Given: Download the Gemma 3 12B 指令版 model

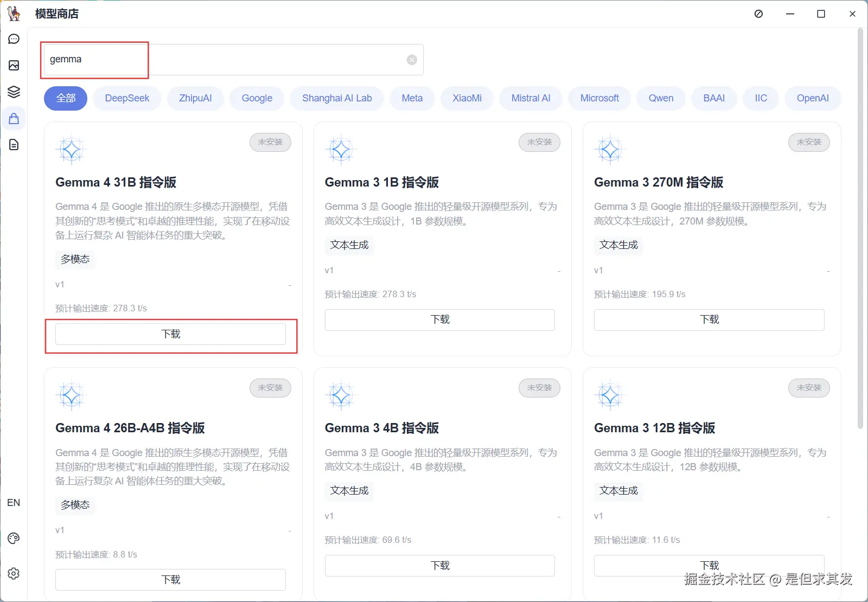Looking at the screenshot, I should (709, 565).
